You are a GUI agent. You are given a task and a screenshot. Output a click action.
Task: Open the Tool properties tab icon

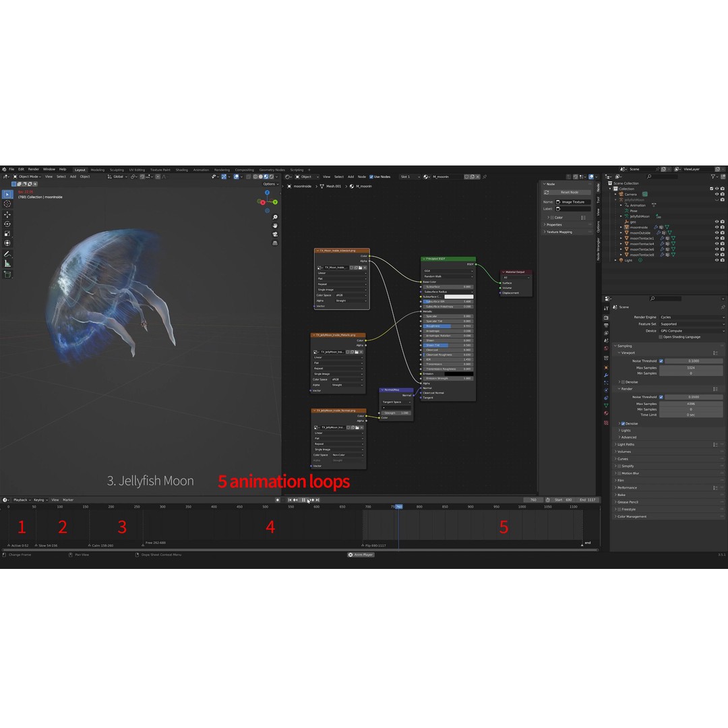click(x=606, y=308)
